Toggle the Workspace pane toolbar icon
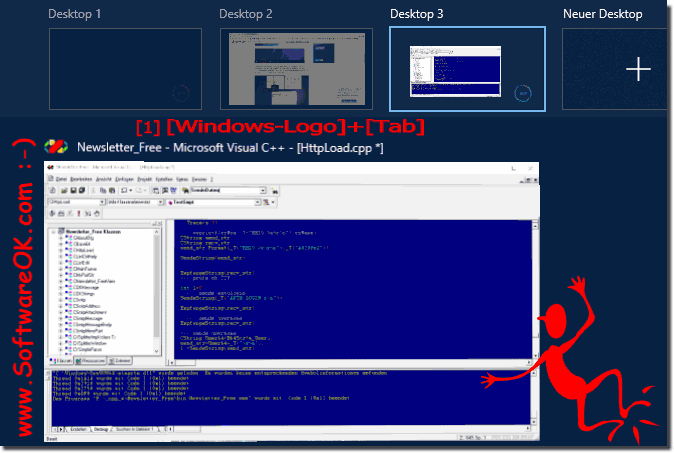 pos(156,190)
